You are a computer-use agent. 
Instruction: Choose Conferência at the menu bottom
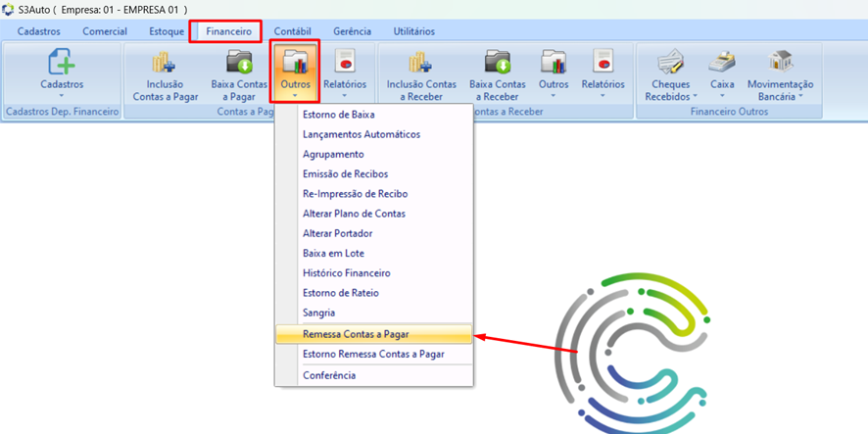[x=329, y=375]
